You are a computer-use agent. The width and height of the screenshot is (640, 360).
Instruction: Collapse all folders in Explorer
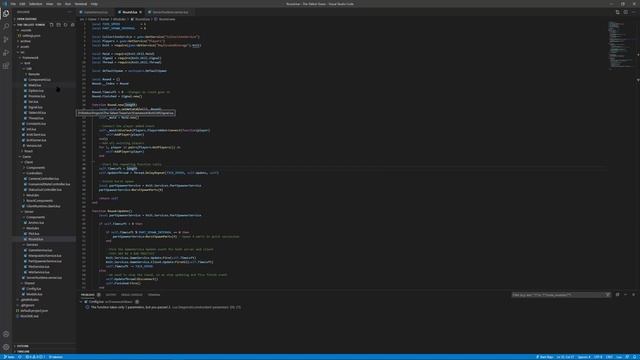pos(72,25)
